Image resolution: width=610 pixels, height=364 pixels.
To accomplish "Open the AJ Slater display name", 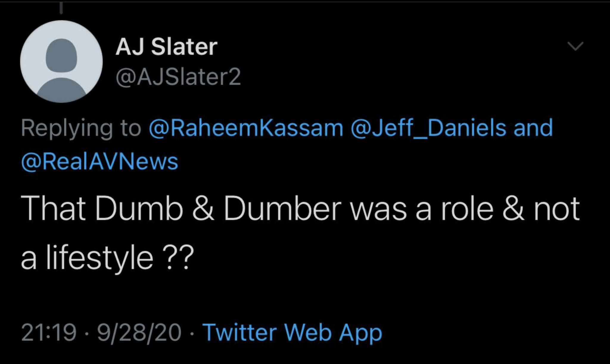I will [166, 47].
